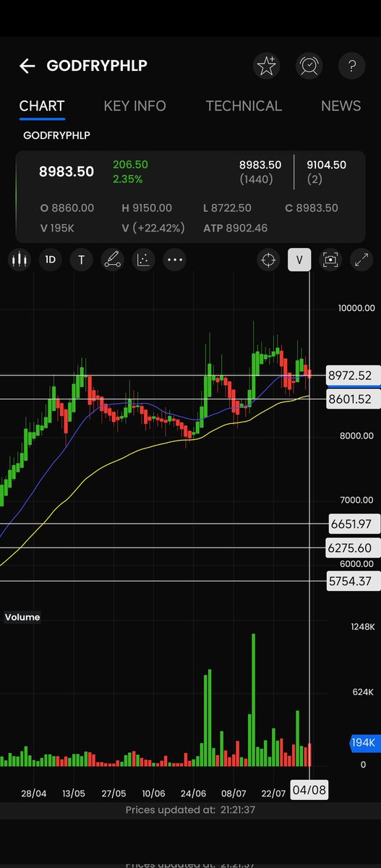Click the 8000.00 price axis label
This screenshot has height=868, width=381.
(359, 436)
